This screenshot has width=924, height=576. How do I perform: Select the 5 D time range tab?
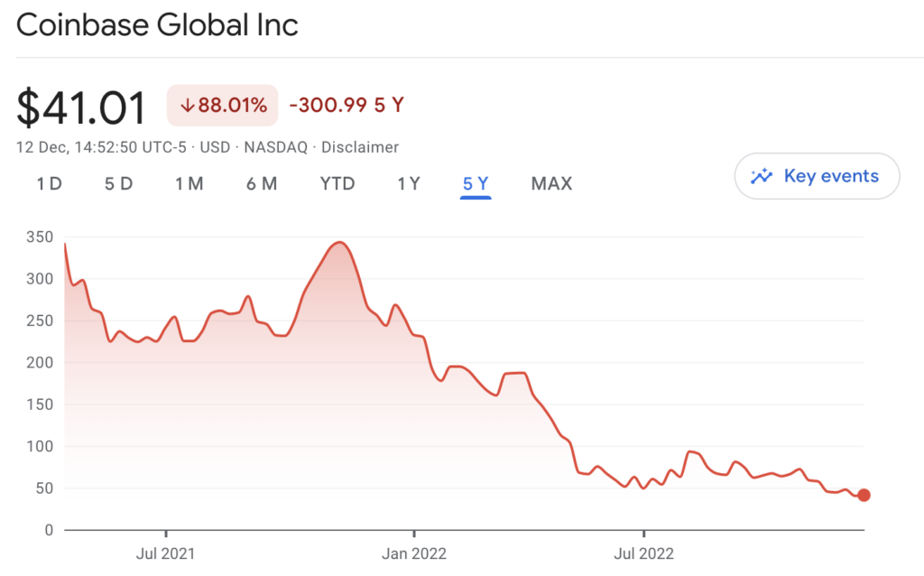click(118, 184)
